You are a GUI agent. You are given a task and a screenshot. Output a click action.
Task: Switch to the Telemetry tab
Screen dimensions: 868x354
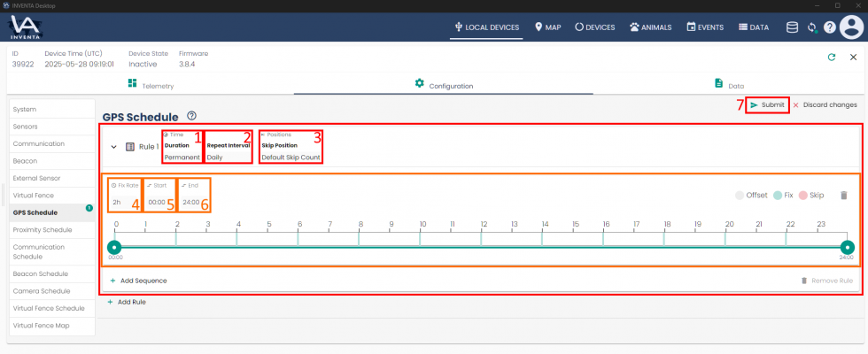click(150, 85)
